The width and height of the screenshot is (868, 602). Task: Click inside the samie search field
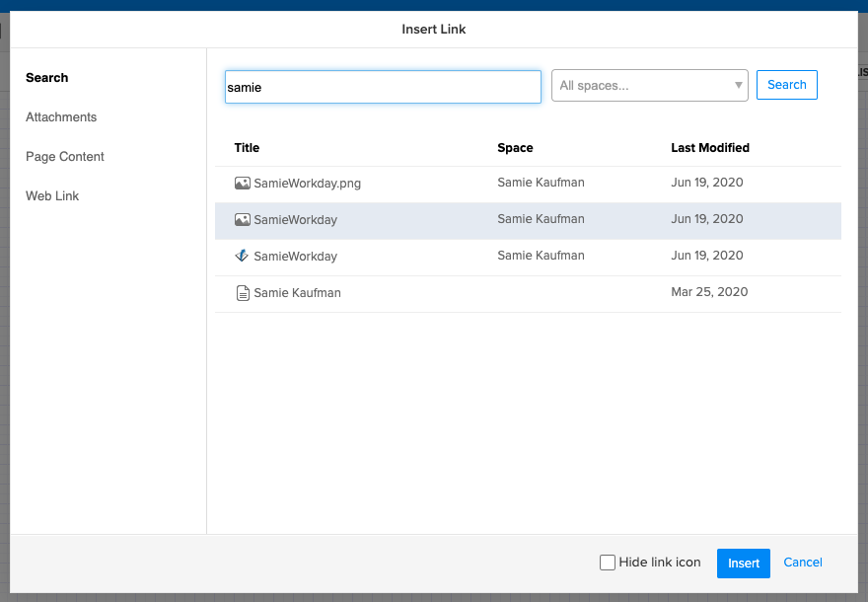click(383, 87)
